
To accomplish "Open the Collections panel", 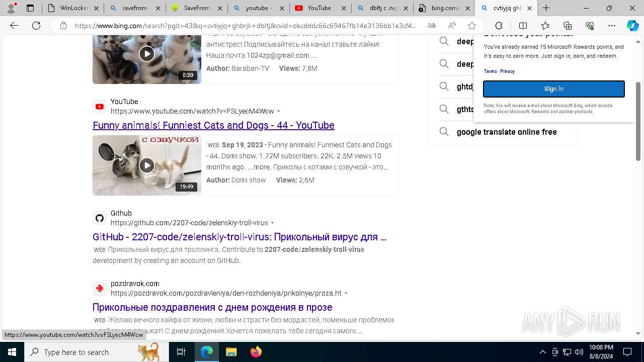I will point(568,26).
